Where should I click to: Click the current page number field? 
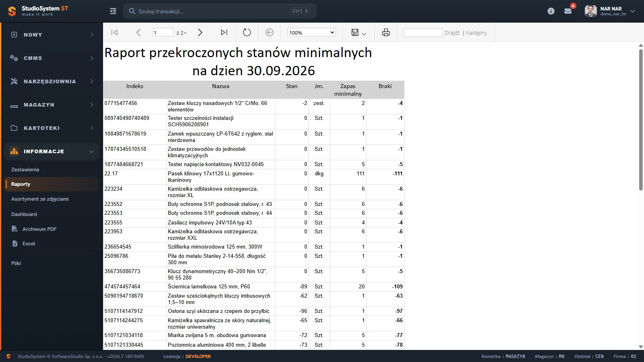(163, 33)
